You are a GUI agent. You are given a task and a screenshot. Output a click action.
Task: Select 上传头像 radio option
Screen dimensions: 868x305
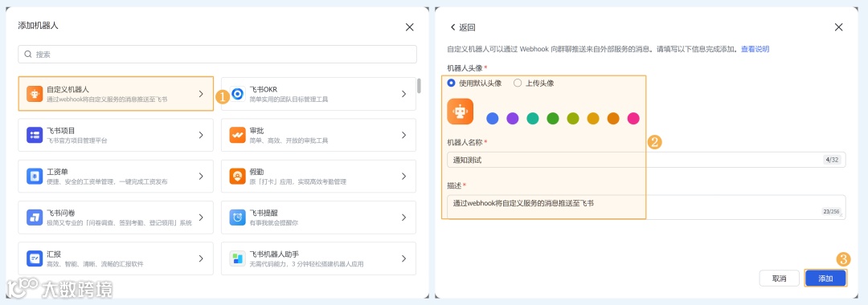point(518,83)
